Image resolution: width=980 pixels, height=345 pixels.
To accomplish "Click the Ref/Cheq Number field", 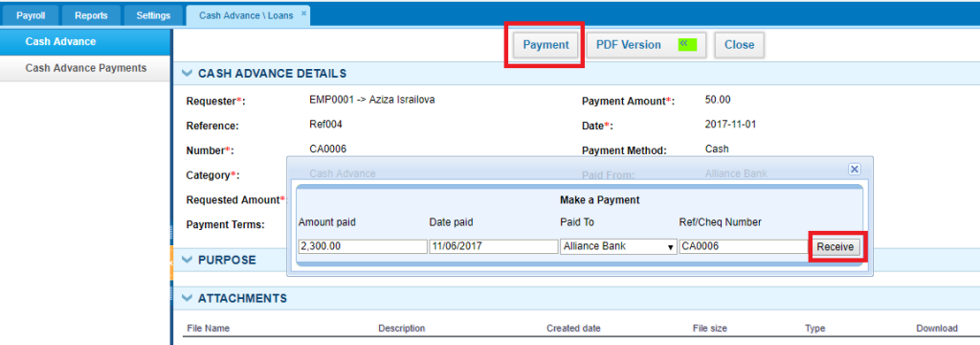I will (744, 246).
